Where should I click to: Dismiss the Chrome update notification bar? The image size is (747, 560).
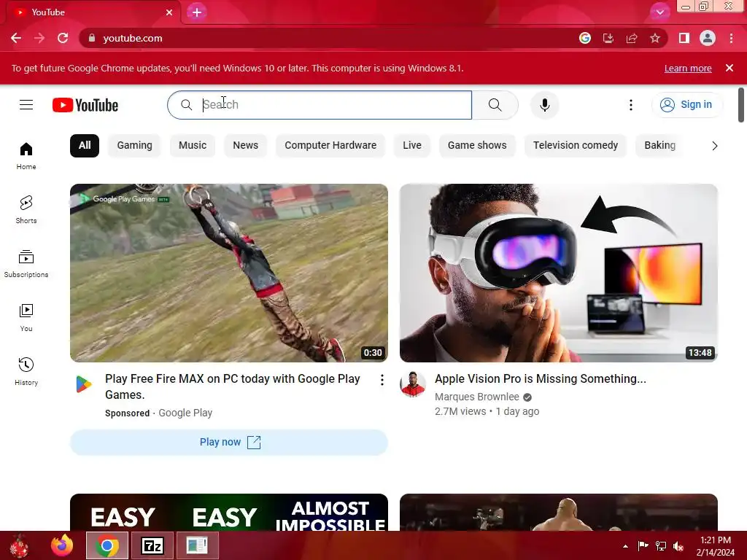pyautogui.click(x=729, y=68)
